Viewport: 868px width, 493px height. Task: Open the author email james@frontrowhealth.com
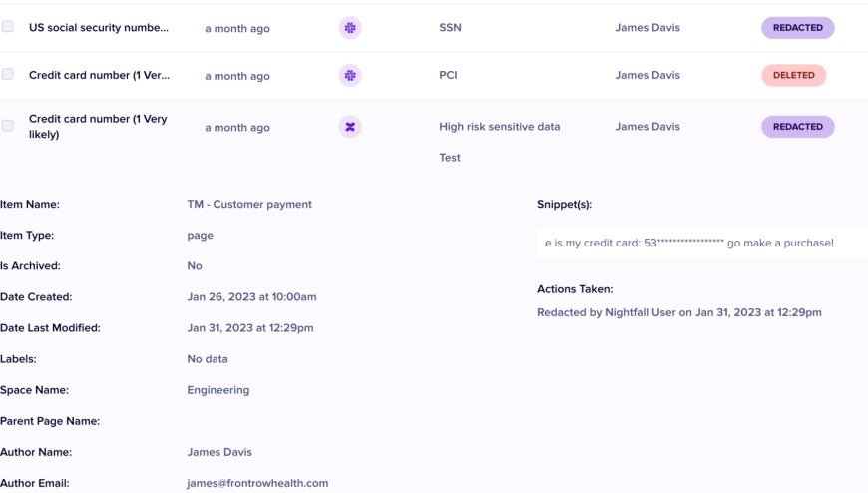tap(257, 483)
